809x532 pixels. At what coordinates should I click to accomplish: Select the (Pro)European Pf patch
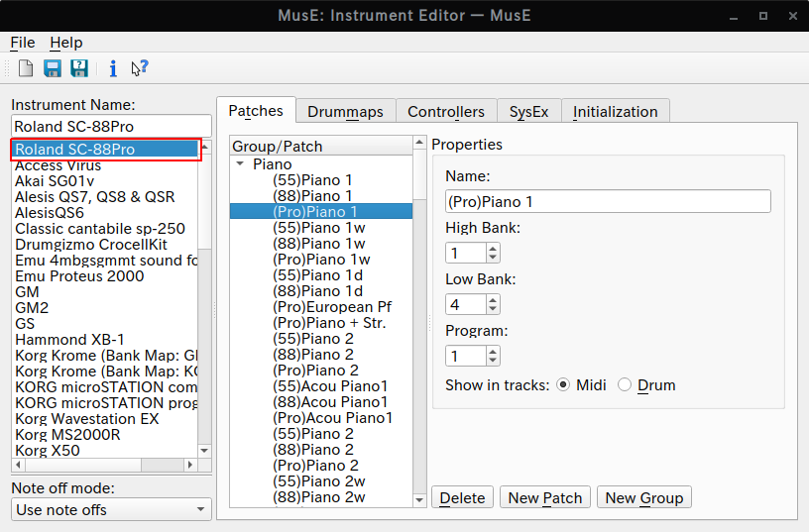321,307
